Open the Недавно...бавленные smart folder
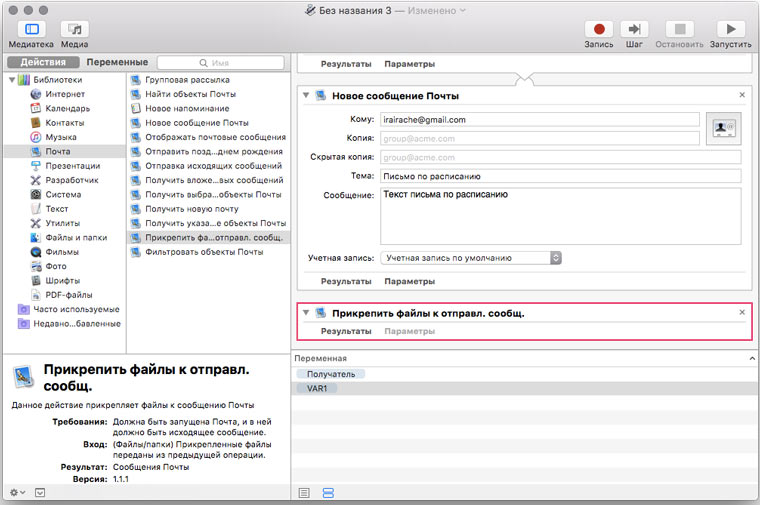The height and width of the screenshot is (505, 760). coord(77,324)
